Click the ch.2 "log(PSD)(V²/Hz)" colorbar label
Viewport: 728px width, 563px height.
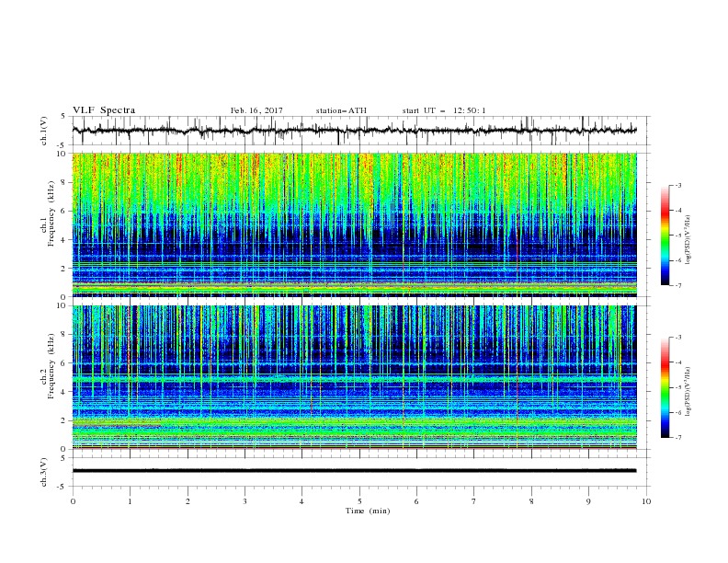pyautogui.click(x=688, y=392)
